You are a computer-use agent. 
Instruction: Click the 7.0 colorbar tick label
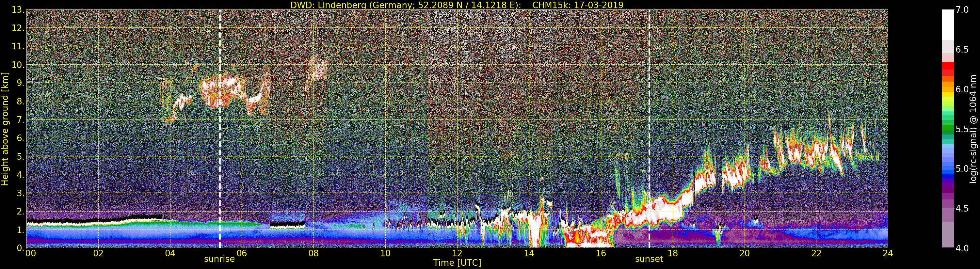point(962,10)
